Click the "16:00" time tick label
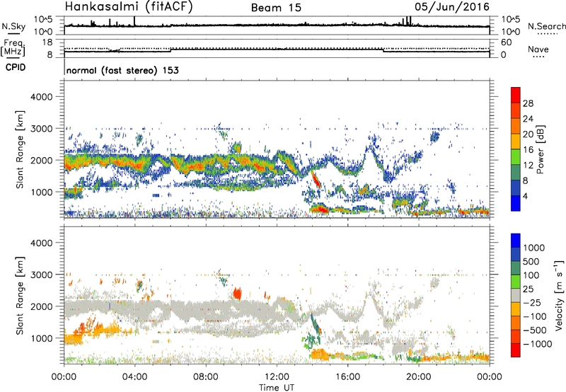Image resolution: width=566 pixels, height=392 pixels. click(348, 377)
